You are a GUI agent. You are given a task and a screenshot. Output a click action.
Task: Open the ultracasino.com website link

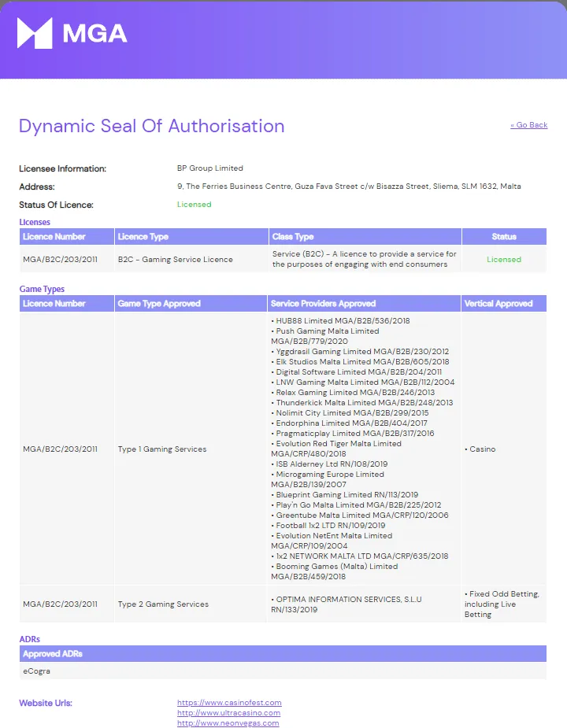[x=228, y=713]
